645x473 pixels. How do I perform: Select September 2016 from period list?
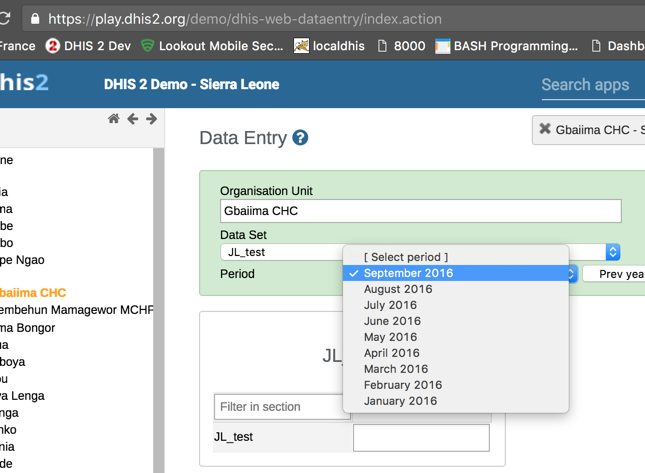coord(408,273)
